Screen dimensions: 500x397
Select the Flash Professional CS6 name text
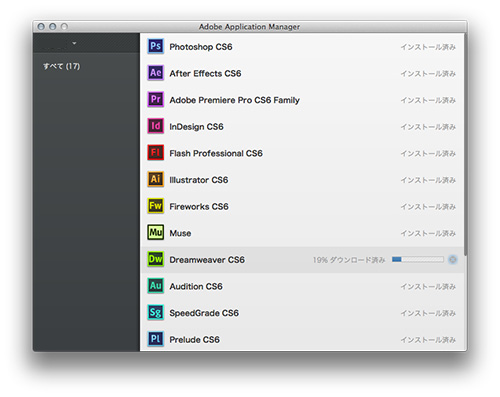click(216, 153)
